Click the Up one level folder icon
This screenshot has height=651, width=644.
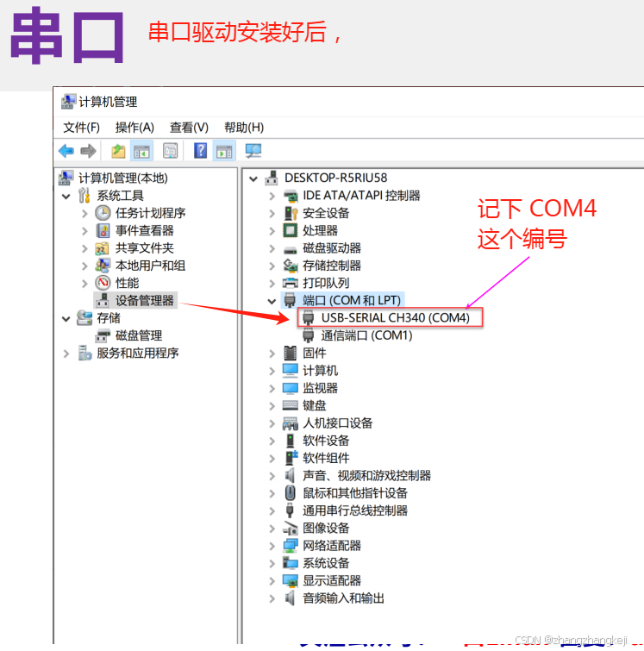[118, 151]
